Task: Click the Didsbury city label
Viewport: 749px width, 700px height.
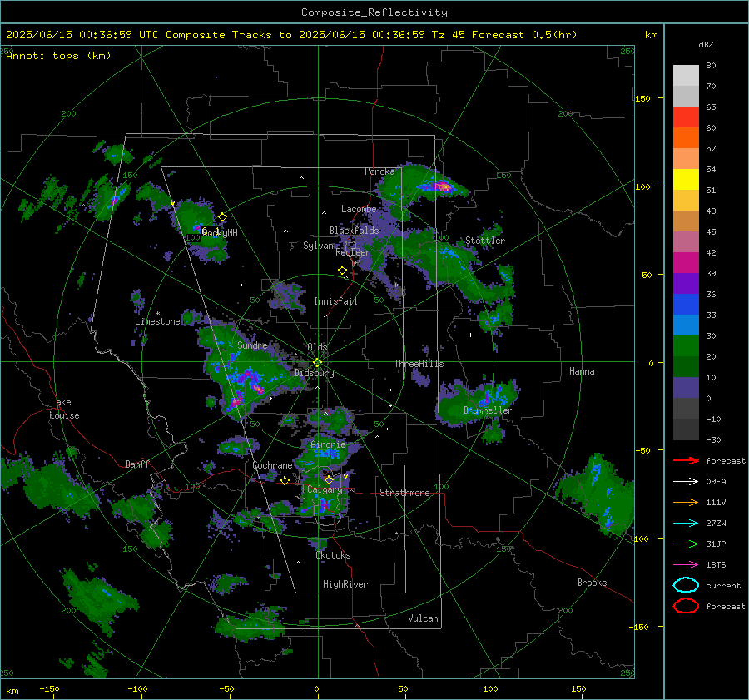Action: (x=314, y=373)
